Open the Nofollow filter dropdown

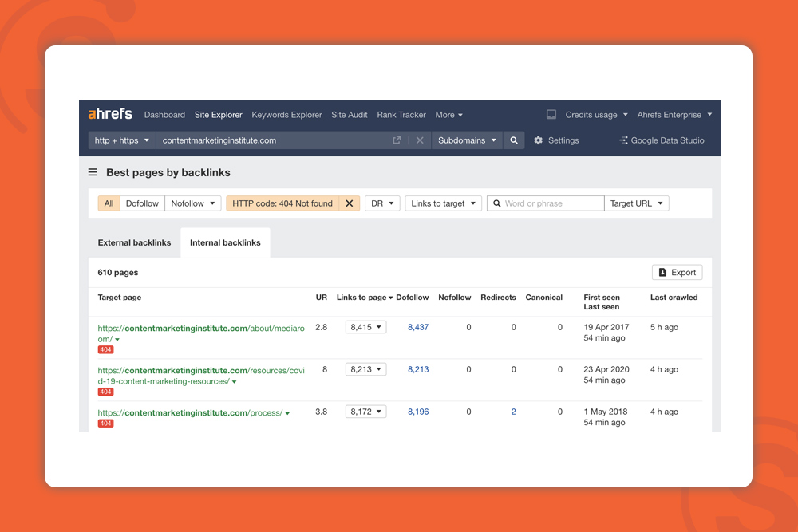[x=193, y=203]
